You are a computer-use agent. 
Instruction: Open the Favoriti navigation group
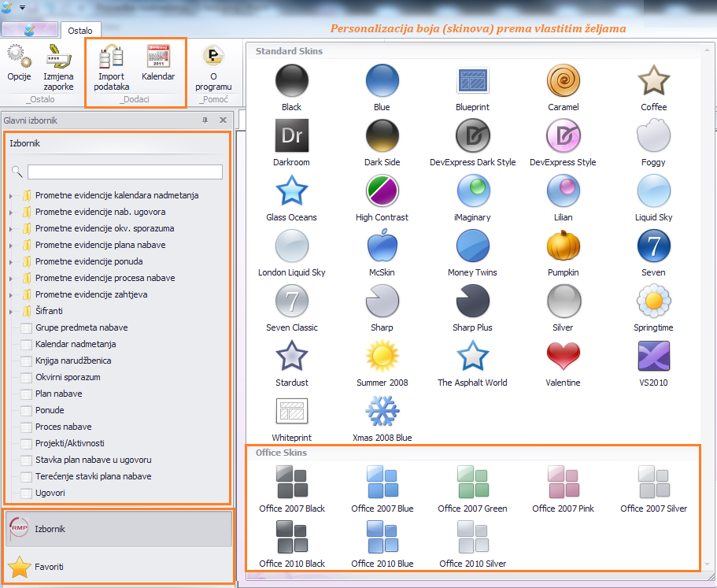click(119, 567)
